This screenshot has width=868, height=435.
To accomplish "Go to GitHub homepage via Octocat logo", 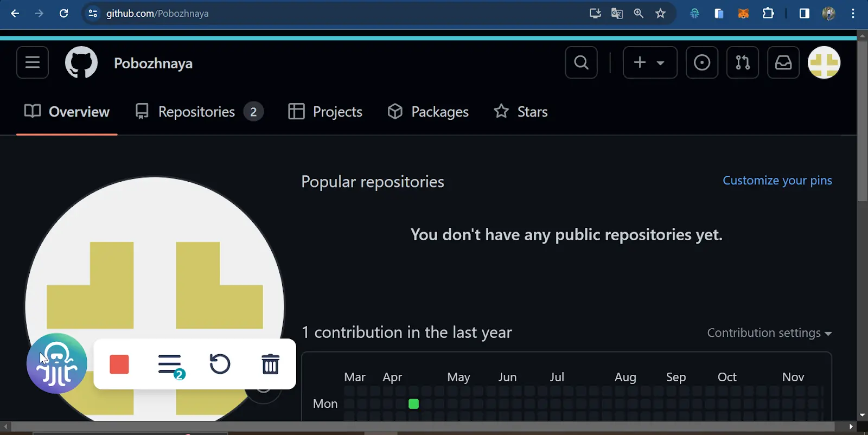I will (81, 62).
